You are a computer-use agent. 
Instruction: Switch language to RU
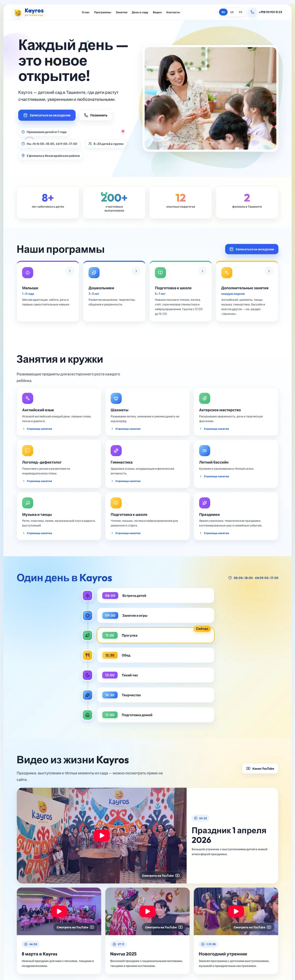click(223, 12)
